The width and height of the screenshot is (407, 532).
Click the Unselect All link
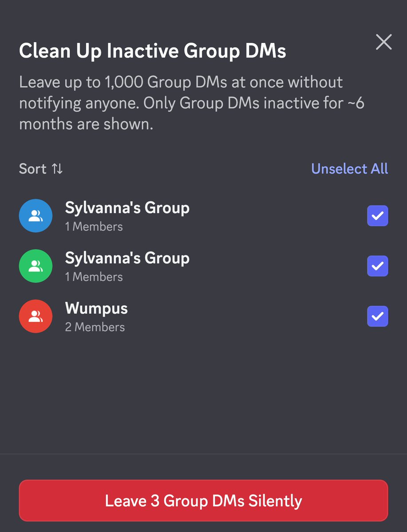[x=350, y=169]
